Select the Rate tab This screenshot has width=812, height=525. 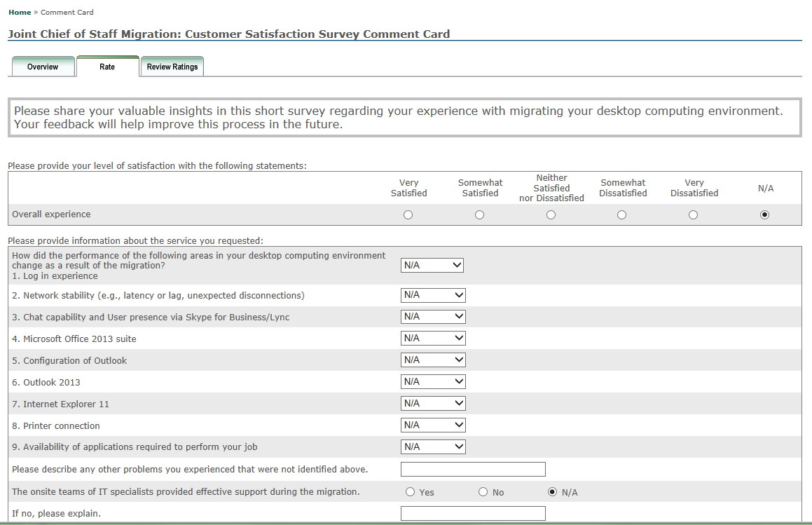[107, 67]
